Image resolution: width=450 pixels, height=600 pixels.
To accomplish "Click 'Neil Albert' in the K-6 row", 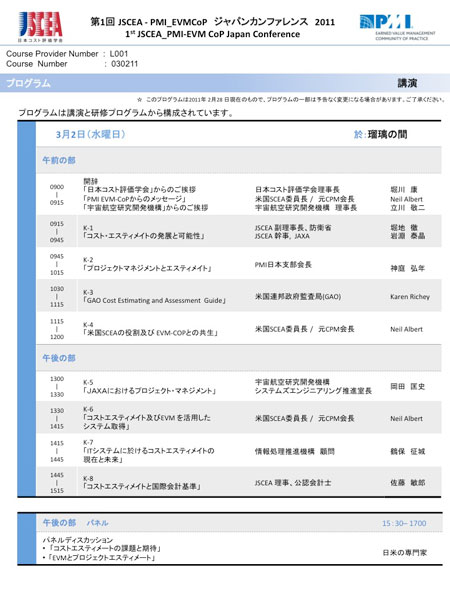I will tap(406, 419).
